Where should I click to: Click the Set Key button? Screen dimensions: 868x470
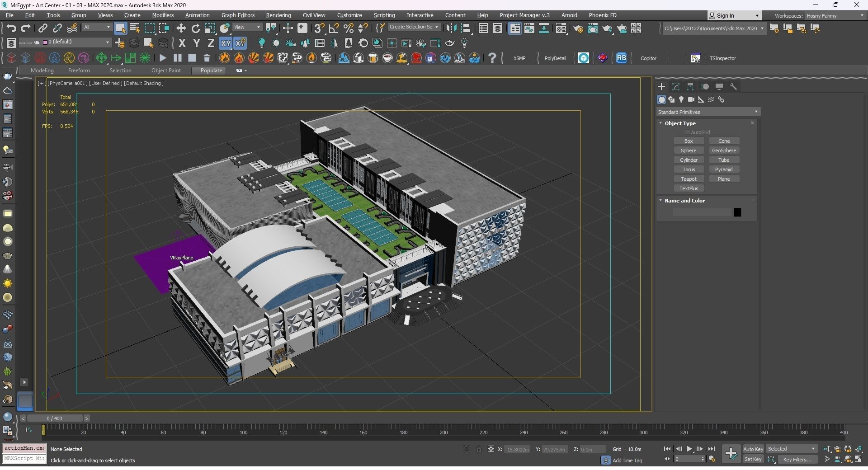[x=753, y=460]
